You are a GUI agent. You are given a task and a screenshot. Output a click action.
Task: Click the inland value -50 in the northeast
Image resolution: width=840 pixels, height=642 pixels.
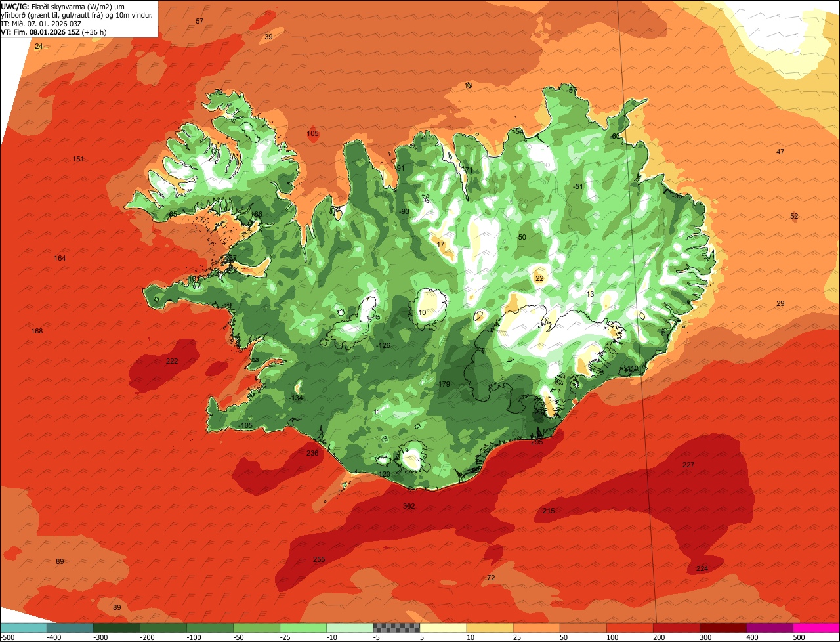521,237
